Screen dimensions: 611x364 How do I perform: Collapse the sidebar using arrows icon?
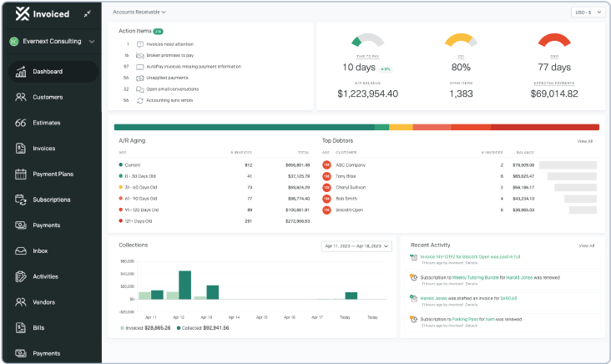point(88,14)
